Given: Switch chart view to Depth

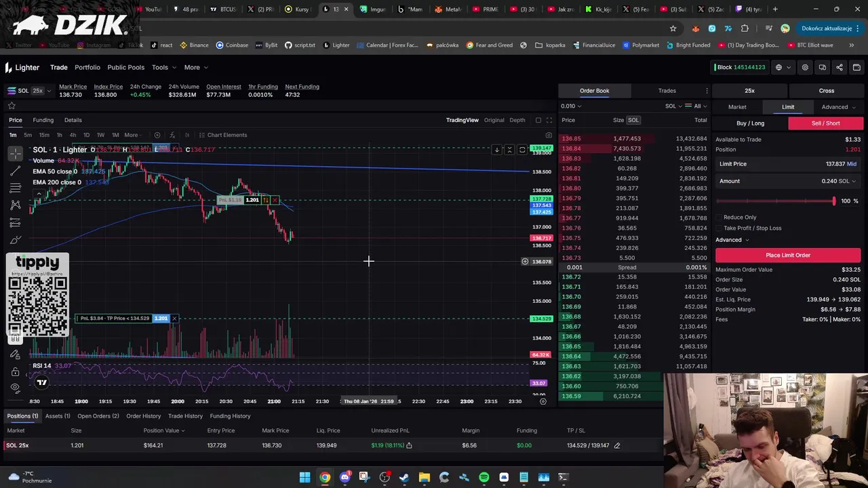Looking at the screenshot, I should 517,120.
